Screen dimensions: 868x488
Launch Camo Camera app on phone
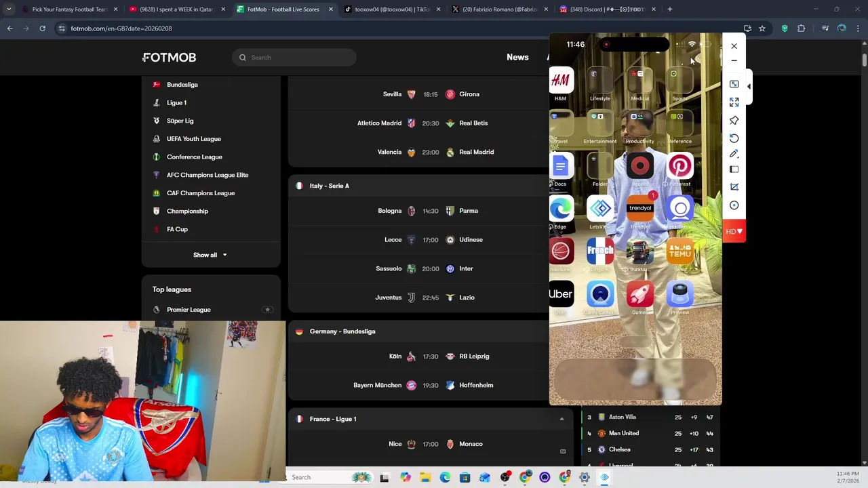[x=600, y=294]
